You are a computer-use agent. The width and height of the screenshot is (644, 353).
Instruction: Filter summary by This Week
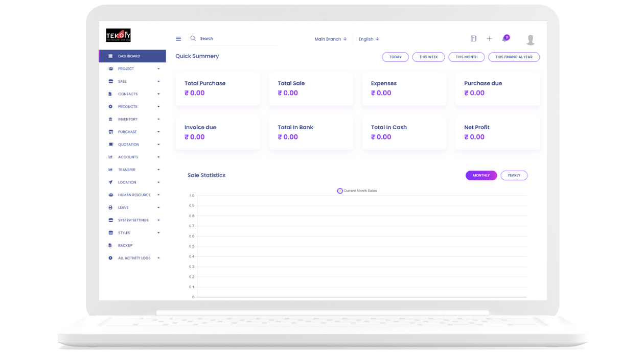[428, 57]
